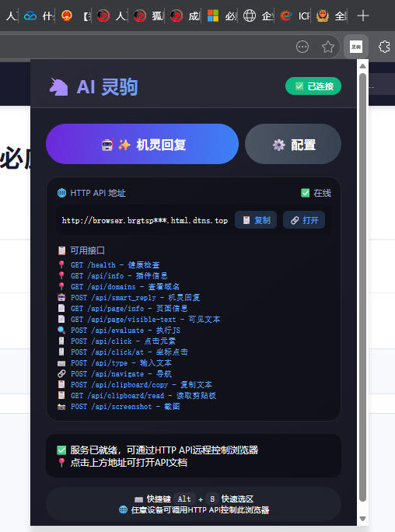Click the 可用接口 clipboard icon

[x=61, y=250]
